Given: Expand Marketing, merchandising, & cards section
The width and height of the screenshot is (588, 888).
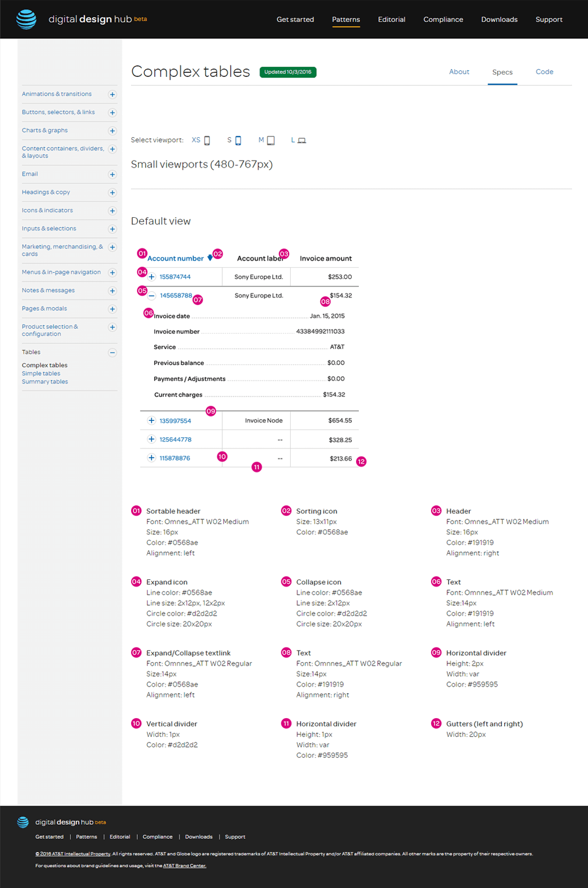Looking at the screenshot, I should (x=112, y=247).
